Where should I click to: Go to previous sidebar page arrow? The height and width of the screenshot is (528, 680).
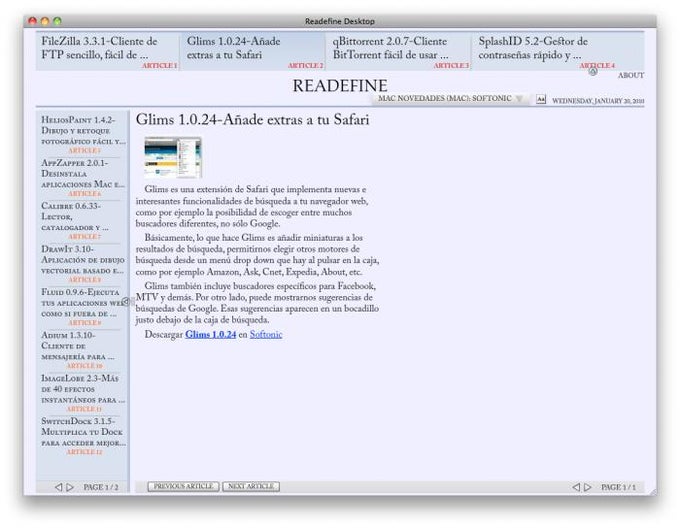click(x=59, y=487)
